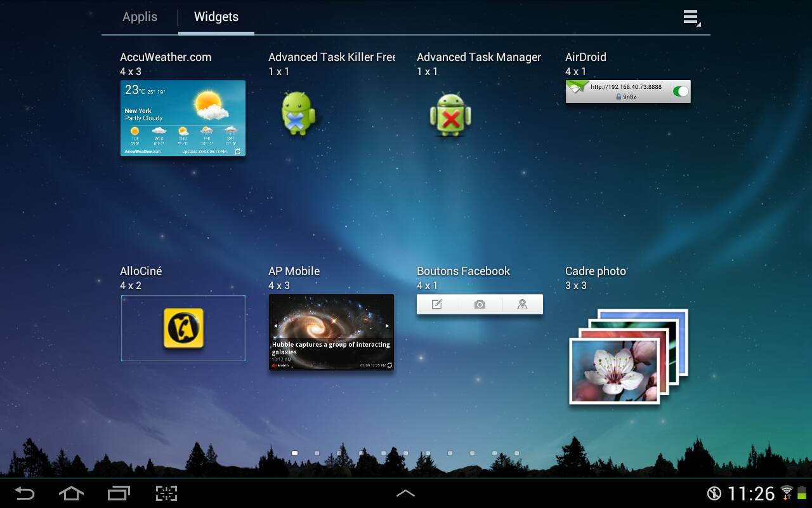
Task: Expand the mini apps tray up-chevron
Action: [405, 493]
